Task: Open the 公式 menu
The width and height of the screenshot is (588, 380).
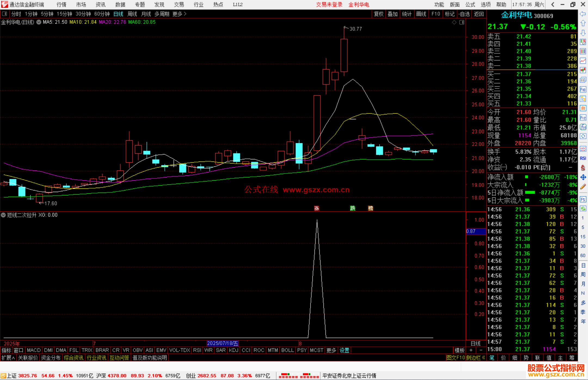Action: 470,5
